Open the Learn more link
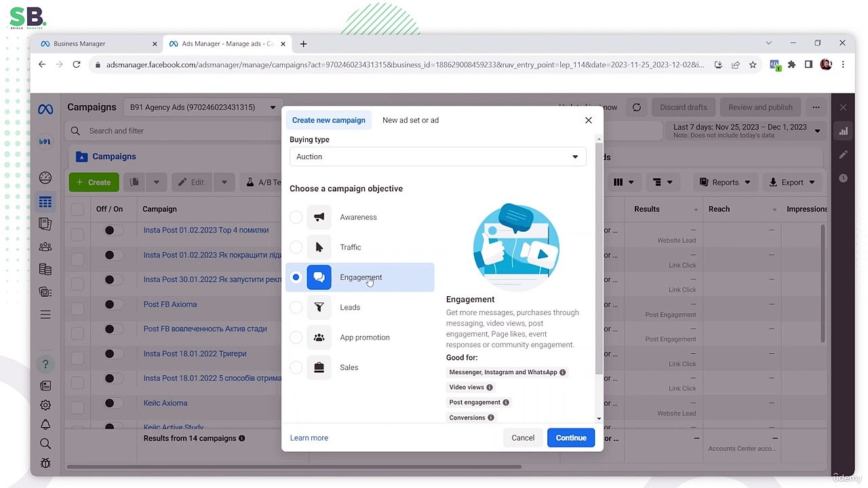 (309, 438)
